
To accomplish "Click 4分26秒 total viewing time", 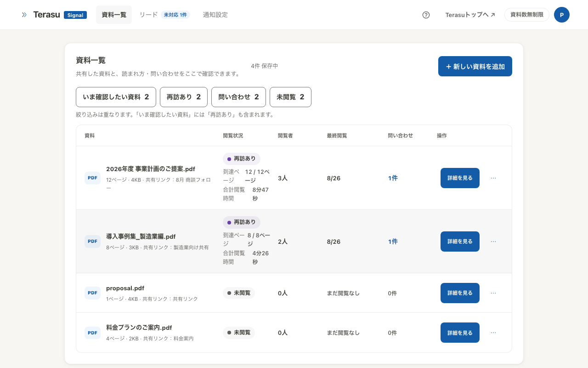I will click(x=260, y=257).
